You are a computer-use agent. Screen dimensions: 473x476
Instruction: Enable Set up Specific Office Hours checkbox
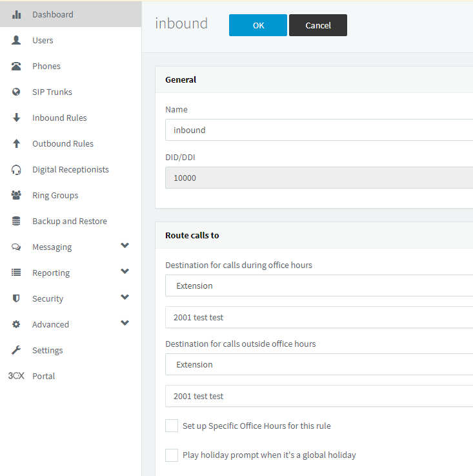(x=172, y=426)
